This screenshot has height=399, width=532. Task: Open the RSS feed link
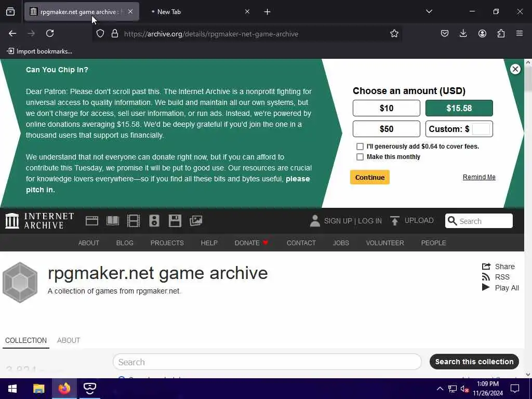tap(496, 277)
